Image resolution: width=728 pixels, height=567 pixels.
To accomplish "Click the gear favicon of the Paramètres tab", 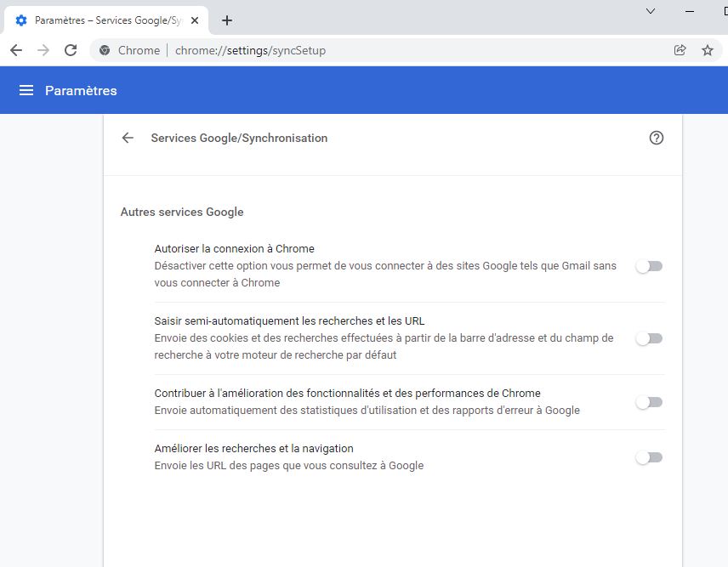I will tap(21, 20).
